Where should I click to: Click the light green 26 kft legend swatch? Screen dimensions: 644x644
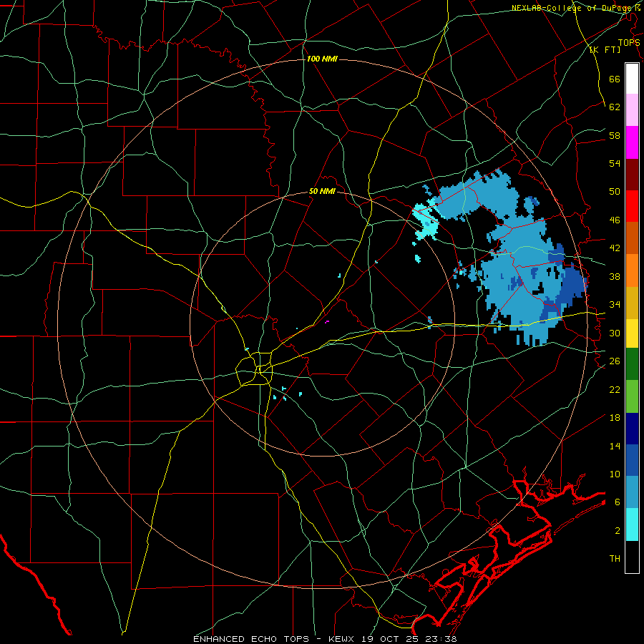tap(632, 396)
